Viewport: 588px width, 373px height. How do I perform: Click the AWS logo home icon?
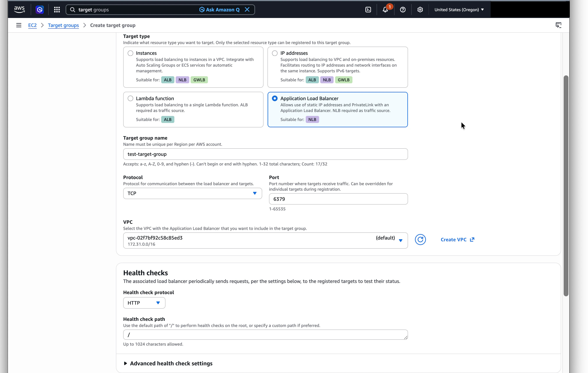pyautogui.click(x=19, y=9)
